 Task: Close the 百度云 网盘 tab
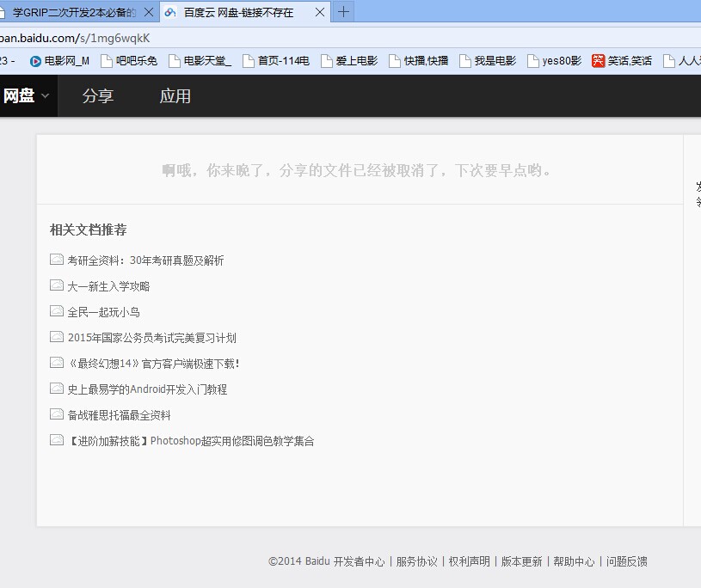320,13
